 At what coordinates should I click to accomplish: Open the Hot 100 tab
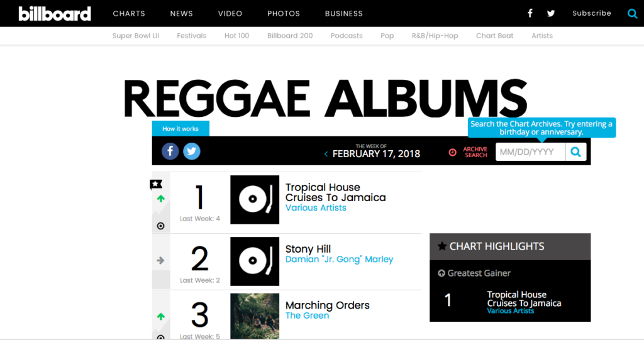pos(236,36)
